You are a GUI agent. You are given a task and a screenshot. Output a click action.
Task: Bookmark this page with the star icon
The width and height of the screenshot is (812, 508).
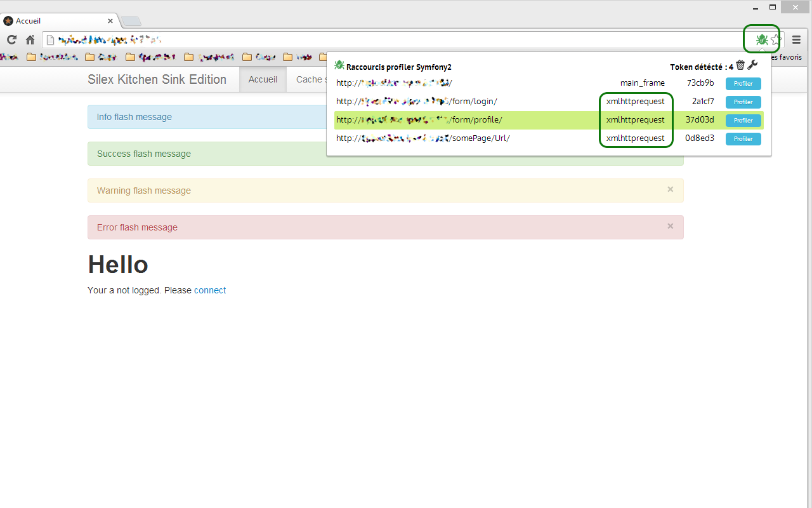[x=775, y=39]
